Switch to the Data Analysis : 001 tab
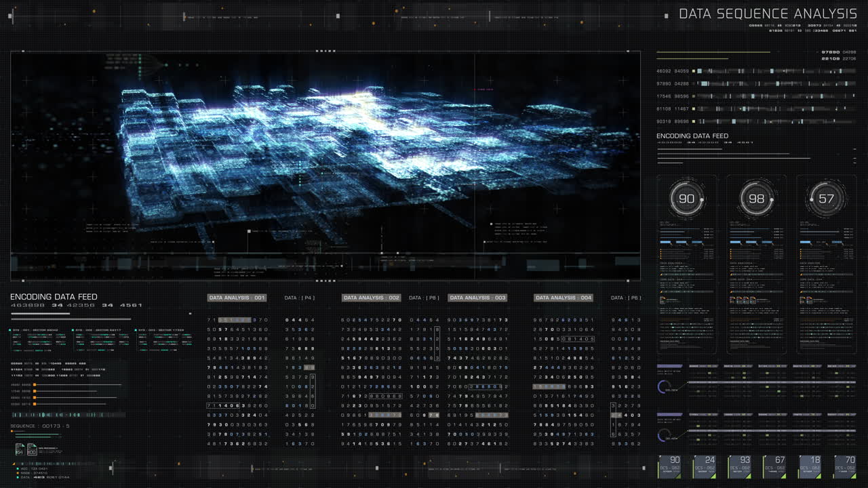868x488 pixels. (x=237, y=298)
